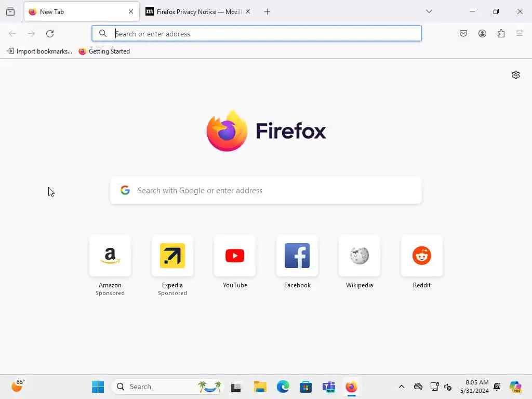The width and height of the screenshot is (532, 399).
Task: Expand the list all tabs chevron
Action: [x=429, y=11]
